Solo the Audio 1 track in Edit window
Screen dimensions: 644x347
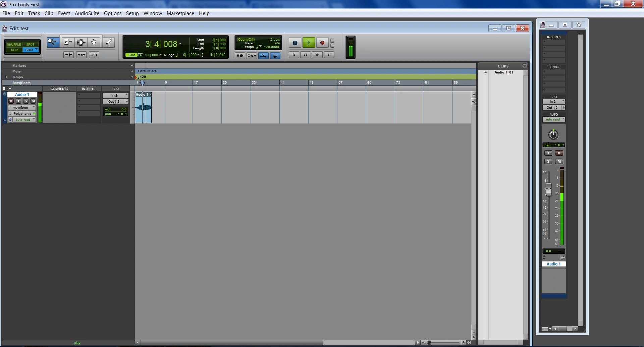click(26, 101)
